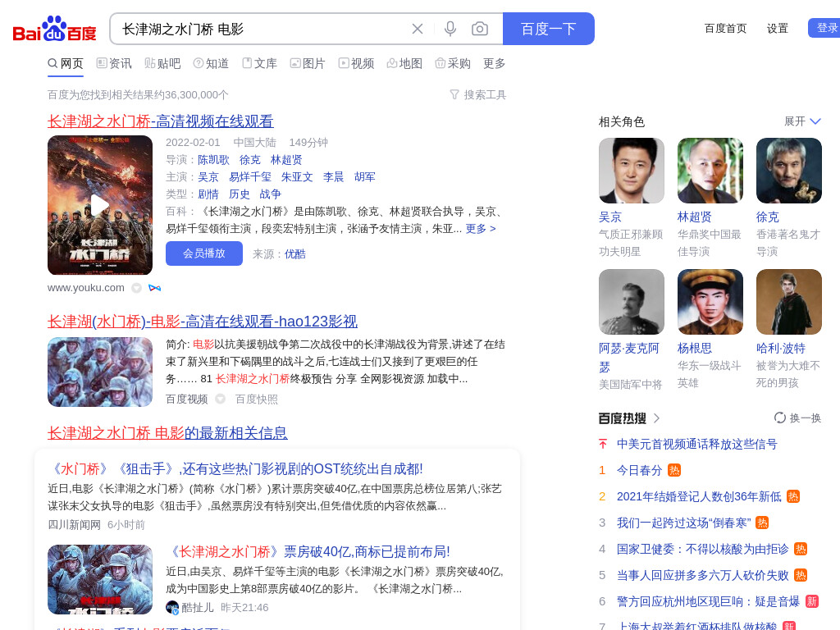Click the dropdown icon beside www.youku.com
Screen dimensions: 840x630
[x=137, y=288]
